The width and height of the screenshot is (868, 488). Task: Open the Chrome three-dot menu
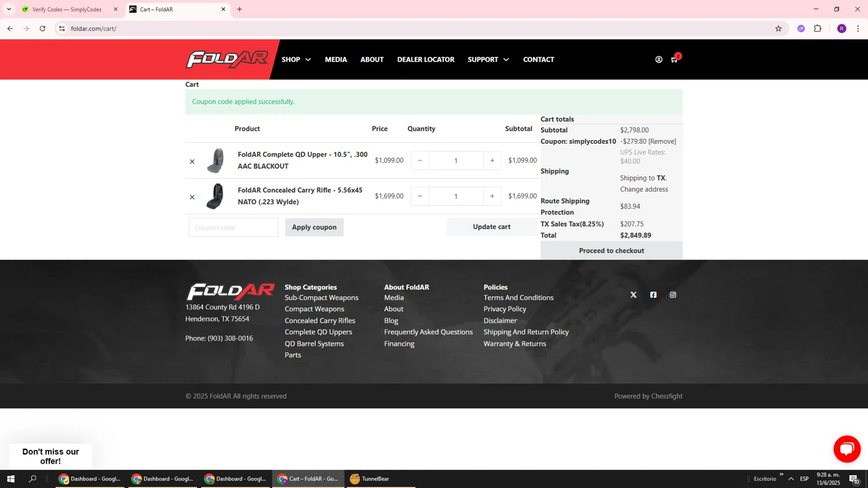click(858, 28)
